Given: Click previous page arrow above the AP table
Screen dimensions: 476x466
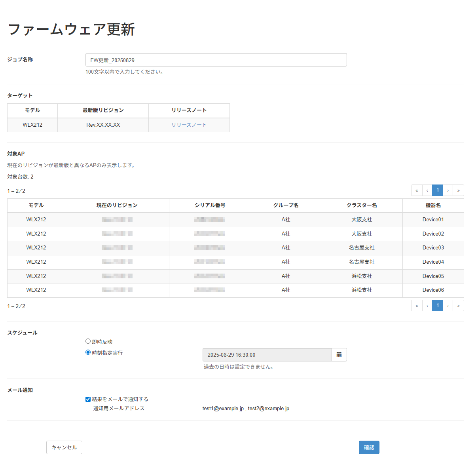Looking at the screenshot, I should tap(427, 190).
